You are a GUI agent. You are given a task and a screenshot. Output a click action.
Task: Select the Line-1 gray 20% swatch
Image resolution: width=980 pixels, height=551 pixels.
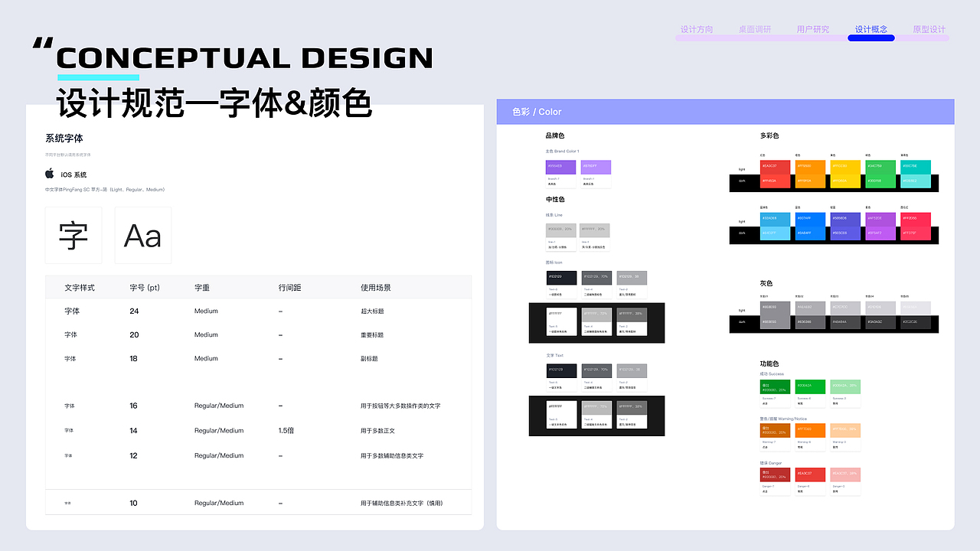click(560, 230)
